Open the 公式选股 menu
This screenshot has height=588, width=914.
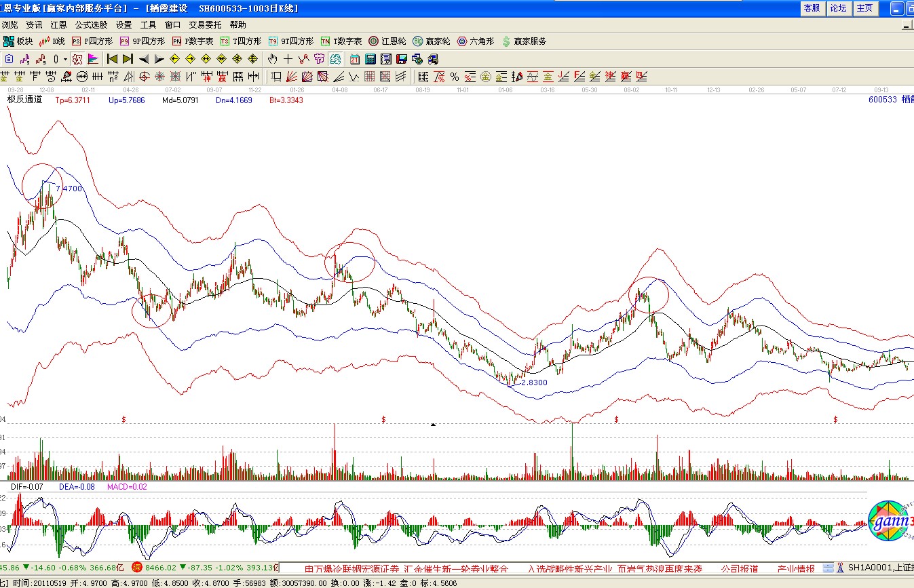coord(91,24)
